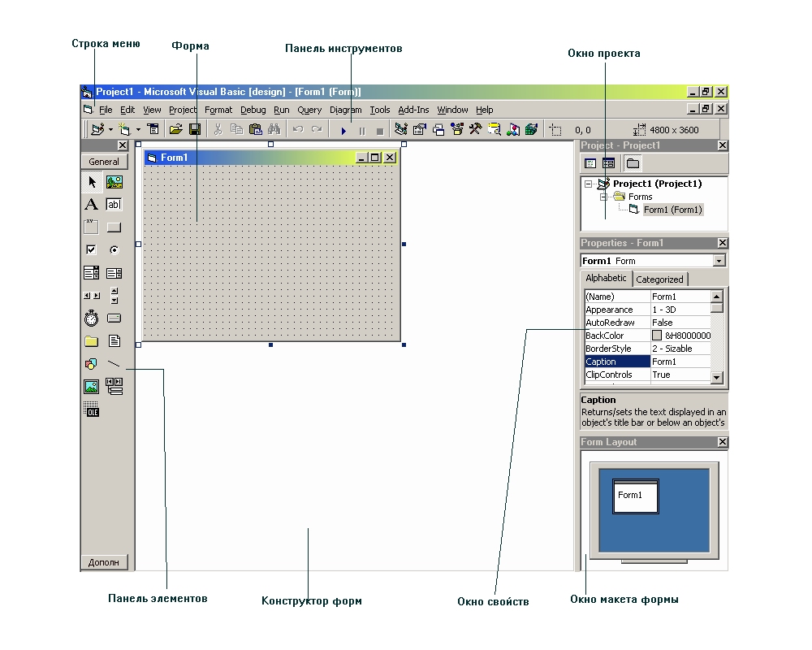
Task: Select the Label control tool
Action: tap(92, 204)
